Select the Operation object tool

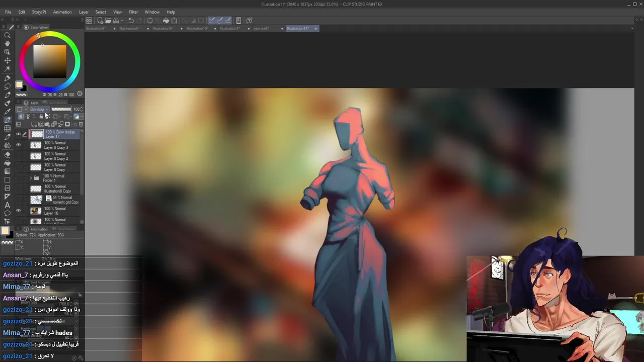coord(7,52)
